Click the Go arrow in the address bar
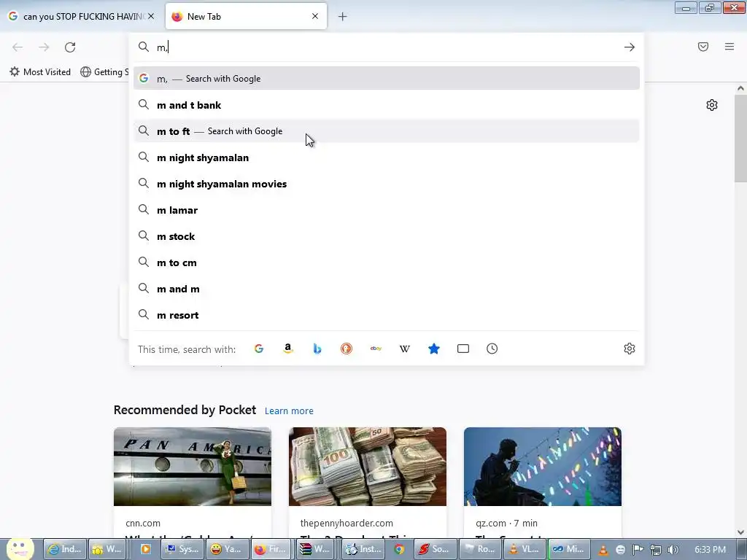The width and height of the screenshot is (747, 560). pos(630,47)
